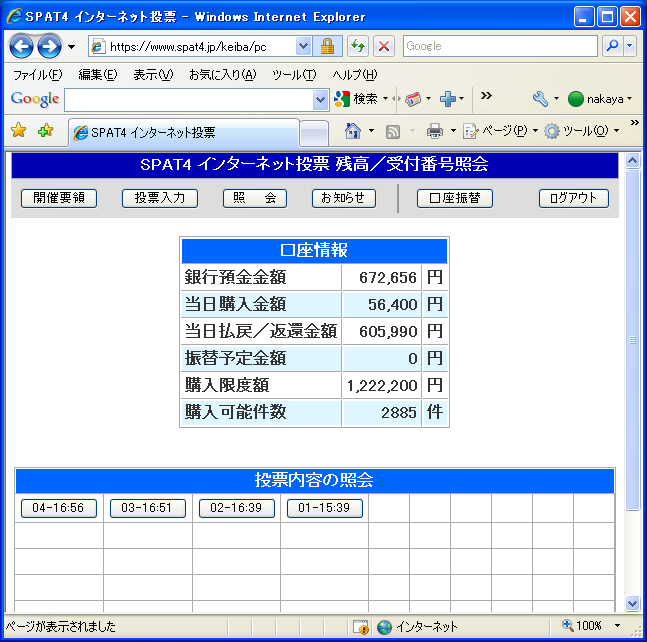Viewport: 647px width, 642px height.
Task: Open vote record 01-15:39
Action: pos(325,508)
